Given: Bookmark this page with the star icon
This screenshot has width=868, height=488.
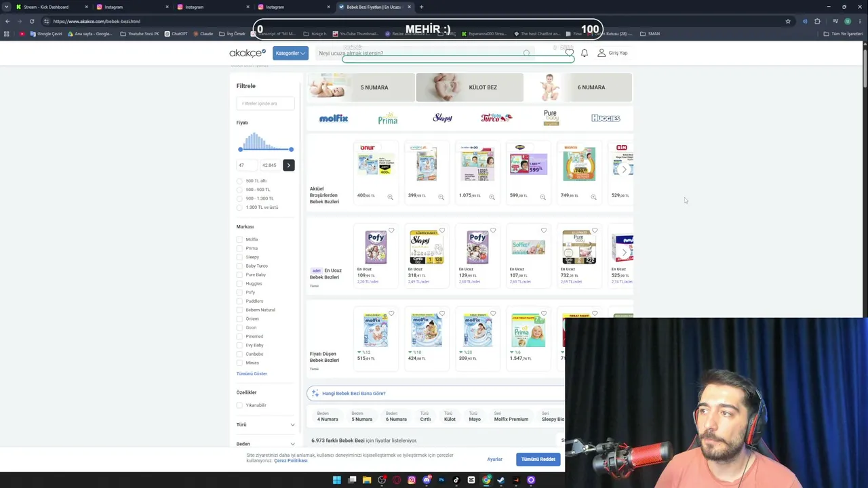Looking at the screenshot, I should (788, 21).
